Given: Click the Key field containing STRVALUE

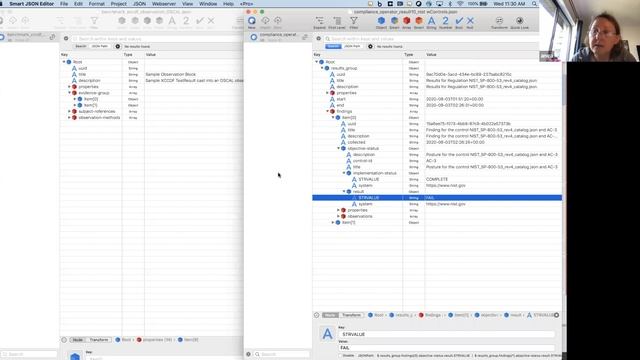Looking at the screenshot, I should pyautogui.click(x=447, y=334).
